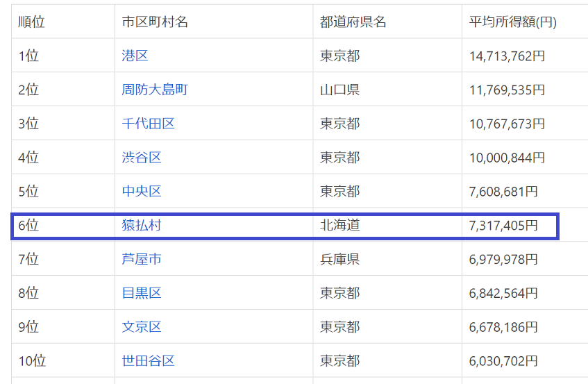Select the 都道府県名 column header
The height and width of the screenshot is (384, 588).
point(353,22)
